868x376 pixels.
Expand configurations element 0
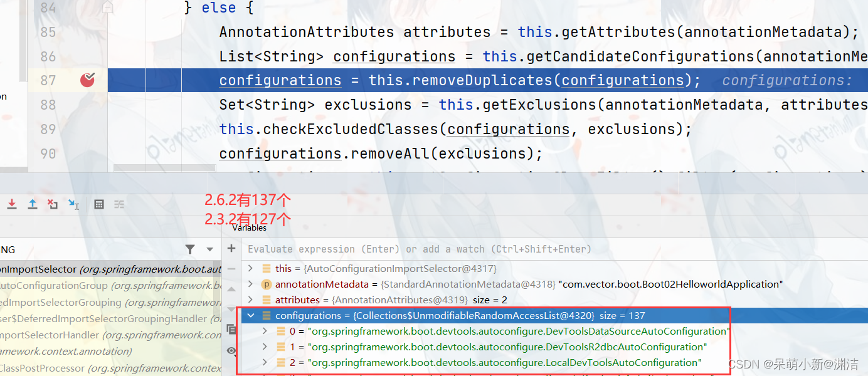coord(265,331)
